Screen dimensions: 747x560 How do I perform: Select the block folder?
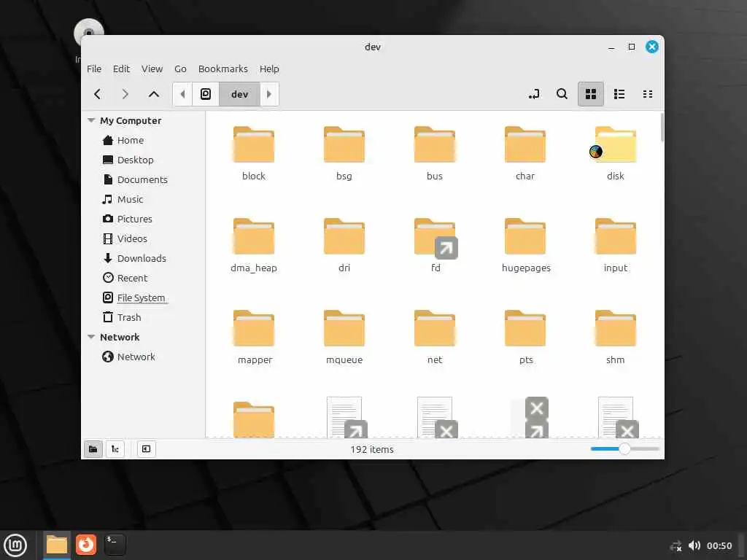253,153
